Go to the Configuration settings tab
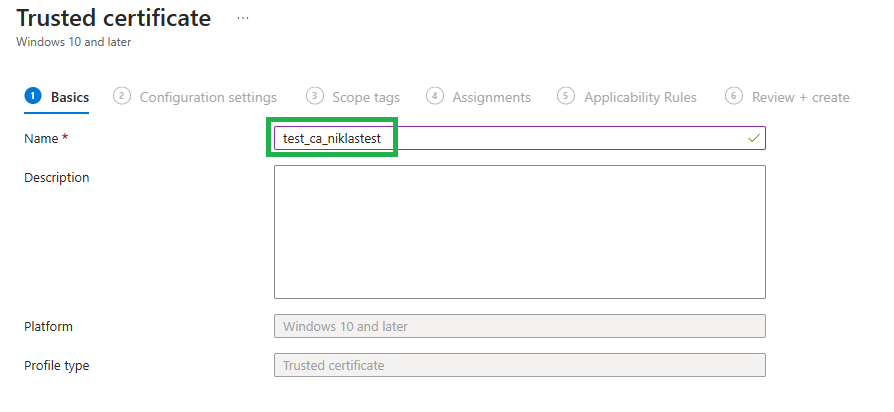Screen dimensions: 894x412 click(208, 97)
